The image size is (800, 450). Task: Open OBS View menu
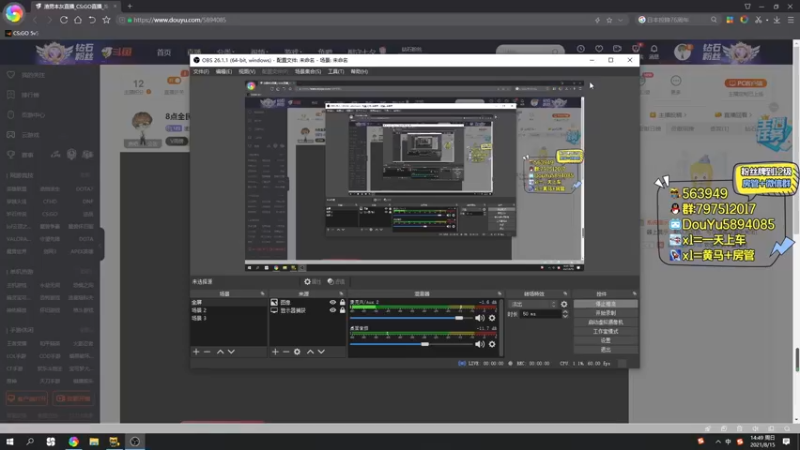point(246,71)
